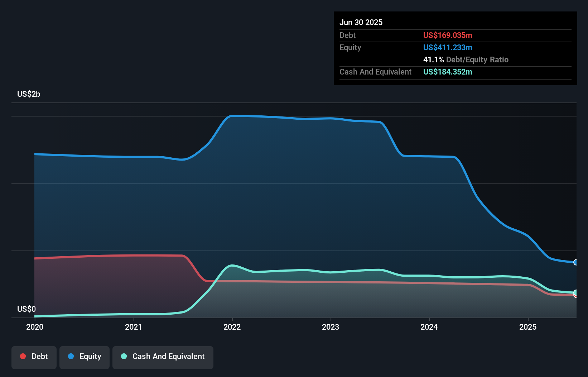
Task: Click the US$2b y-axis label
Action: click(29, 94)
